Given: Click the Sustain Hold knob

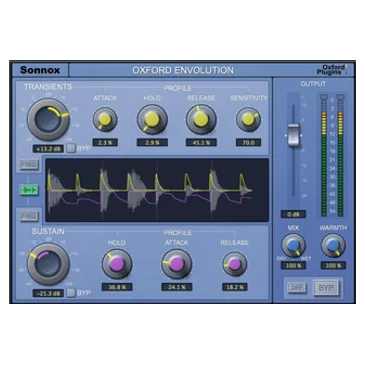Looking at the screenshot, I should 117,264.
